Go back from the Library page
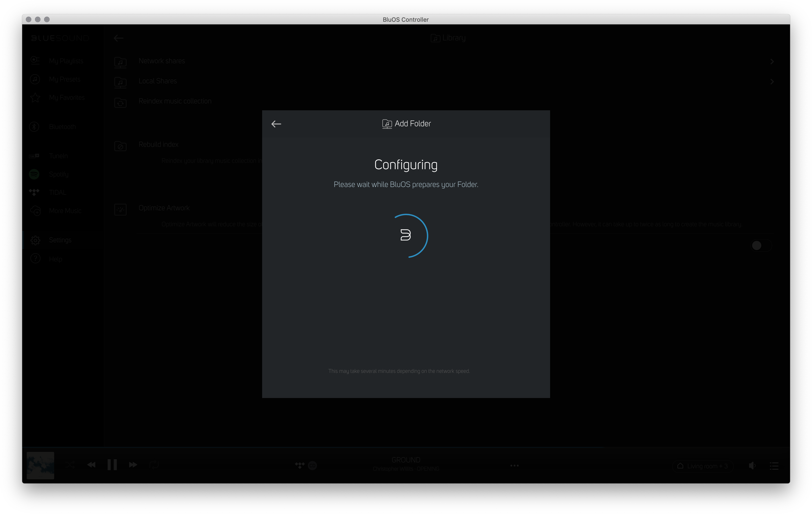The width and height of the screenshot is (812, 514). coord(118,38)
